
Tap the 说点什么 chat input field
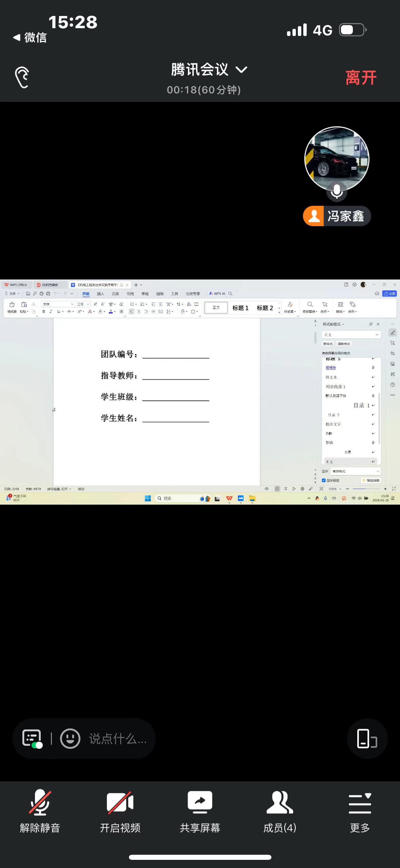tap(118, 739)
